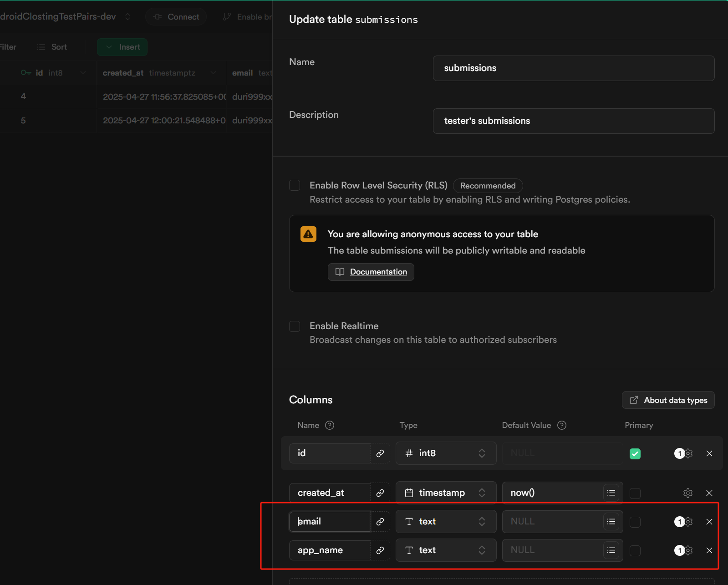728x585 pixels.
Task: Click the Recommended badge next to RLS
Action: [x=488, y=186]
